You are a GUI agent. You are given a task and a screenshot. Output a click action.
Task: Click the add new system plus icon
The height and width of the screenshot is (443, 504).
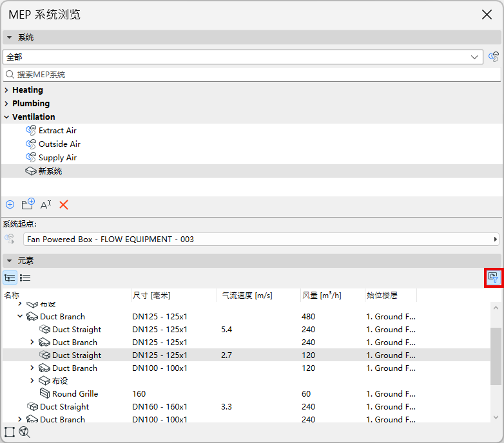coord(10,205)
